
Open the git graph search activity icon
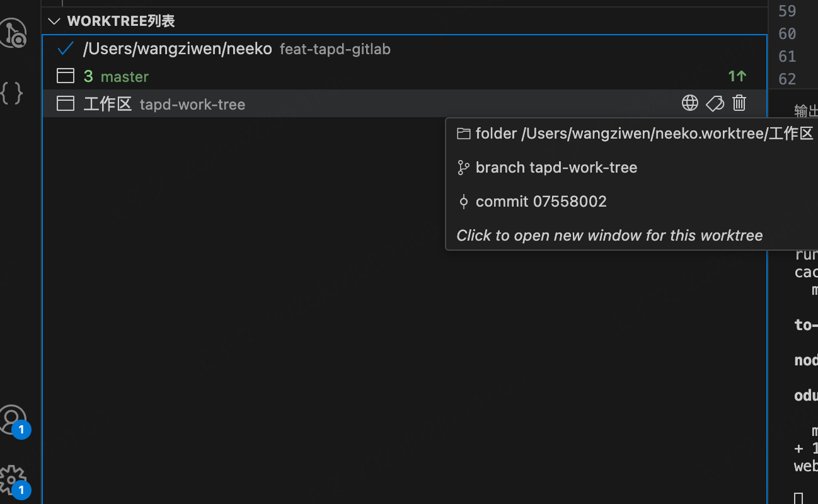pos(13,33)
